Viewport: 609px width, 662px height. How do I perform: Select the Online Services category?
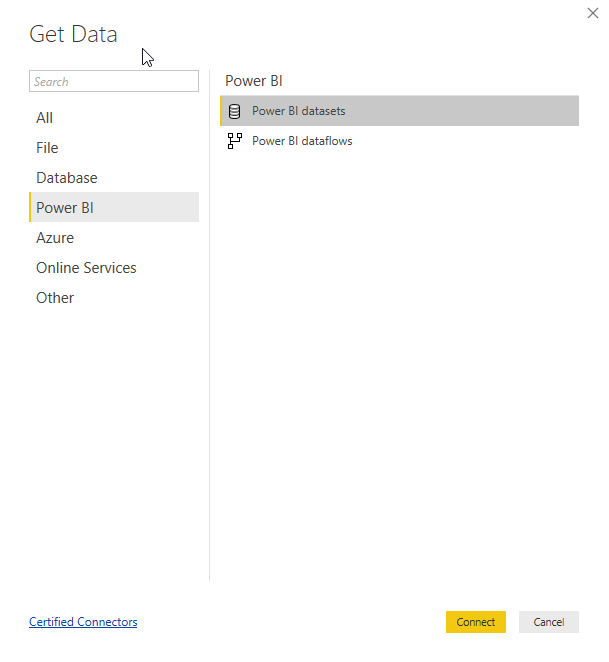[114, 268]
